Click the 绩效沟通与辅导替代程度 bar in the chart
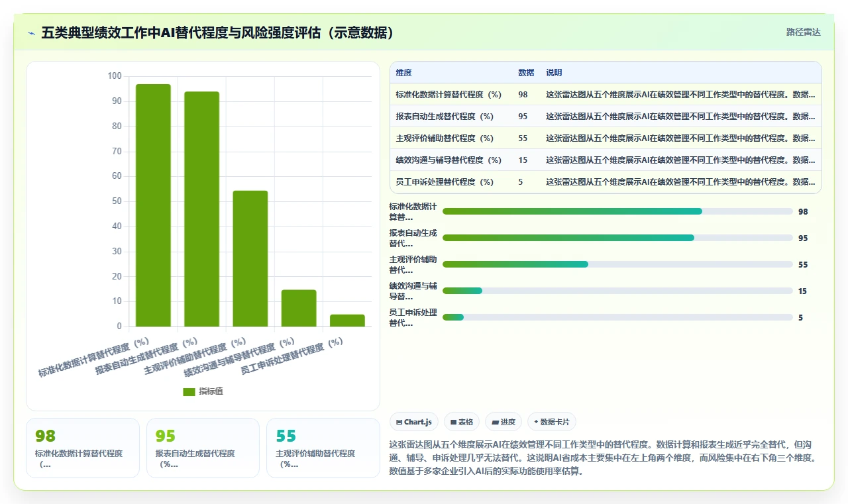 click(x=299, y=308)
